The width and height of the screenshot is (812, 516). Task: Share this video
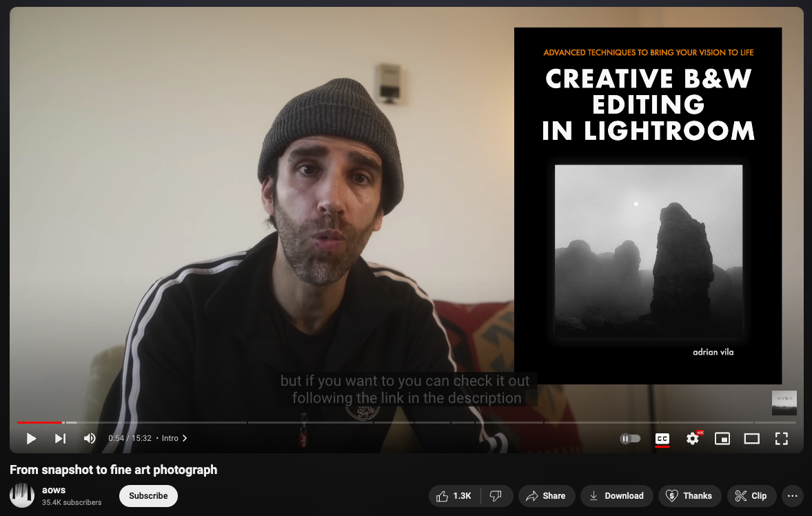click(x=547, y=496)
